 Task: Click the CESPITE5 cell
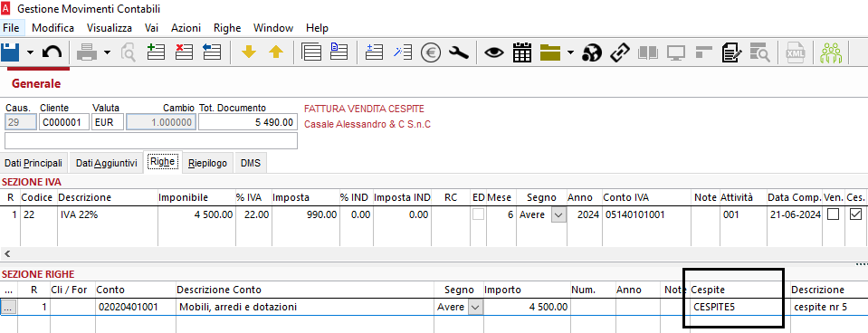click(x=739, y=307)
